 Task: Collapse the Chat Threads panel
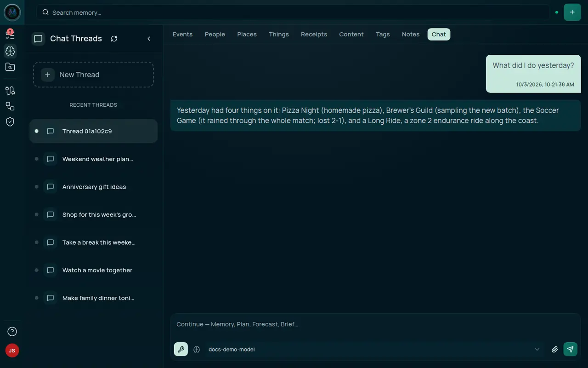click(149, 39)
